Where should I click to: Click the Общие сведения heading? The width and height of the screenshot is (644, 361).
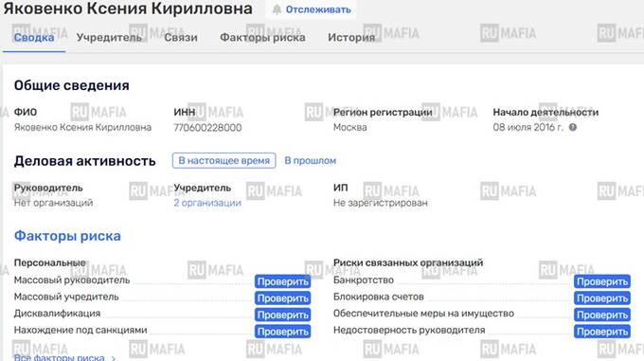[71, 85]
